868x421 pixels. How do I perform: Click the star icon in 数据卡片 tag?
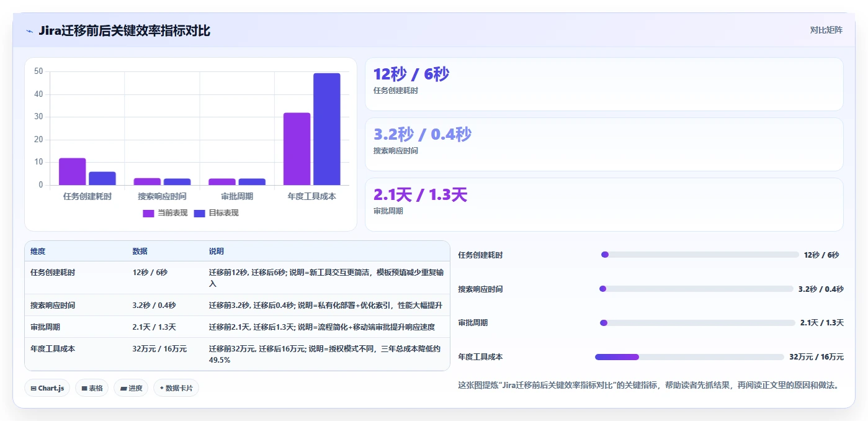[161, 388]
